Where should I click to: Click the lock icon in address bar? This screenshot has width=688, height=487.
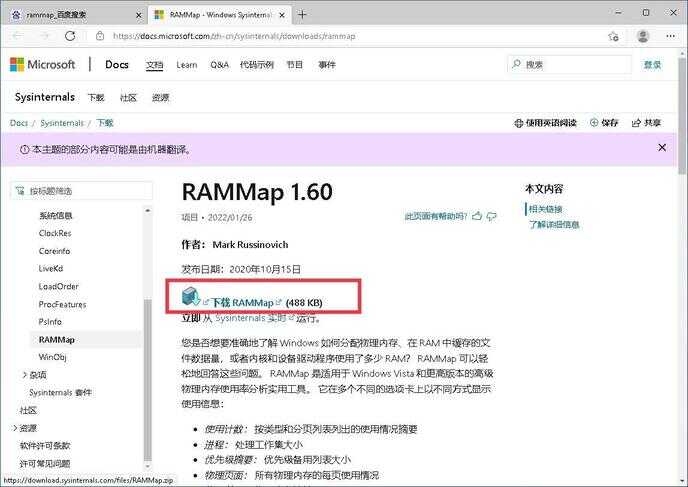[100, 36]
